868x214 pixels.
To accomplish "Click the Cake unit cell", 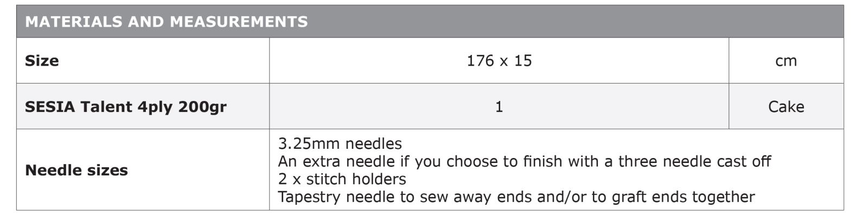I will [786, 106].
